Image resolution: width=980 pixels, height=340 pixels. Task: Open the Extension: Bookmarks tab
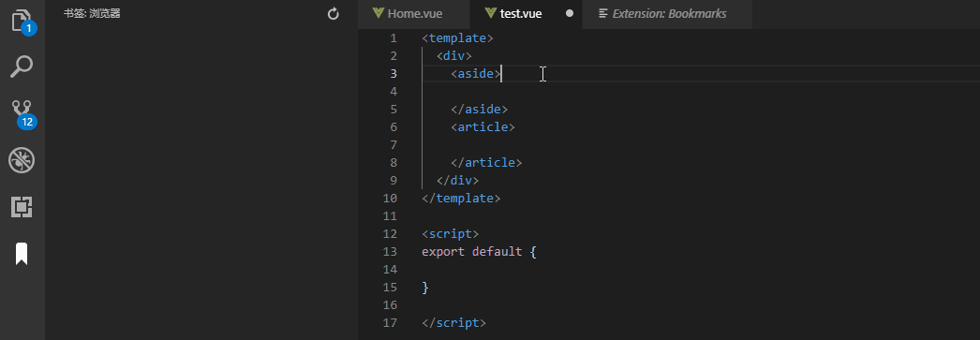point(667,14)
